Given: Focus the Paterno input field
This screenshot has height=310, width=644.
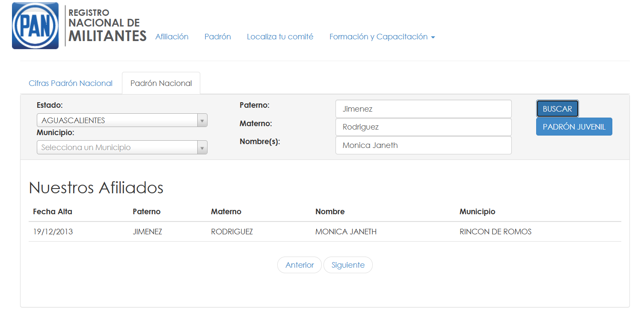Looking at the screenshot, I should coord(423,109).
